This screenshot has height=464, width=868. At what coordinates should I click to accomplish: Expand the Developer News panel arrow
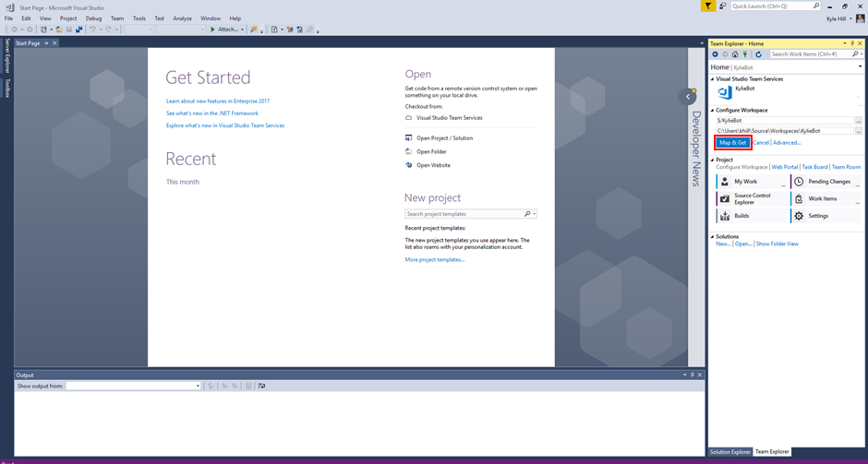point(688,97)
